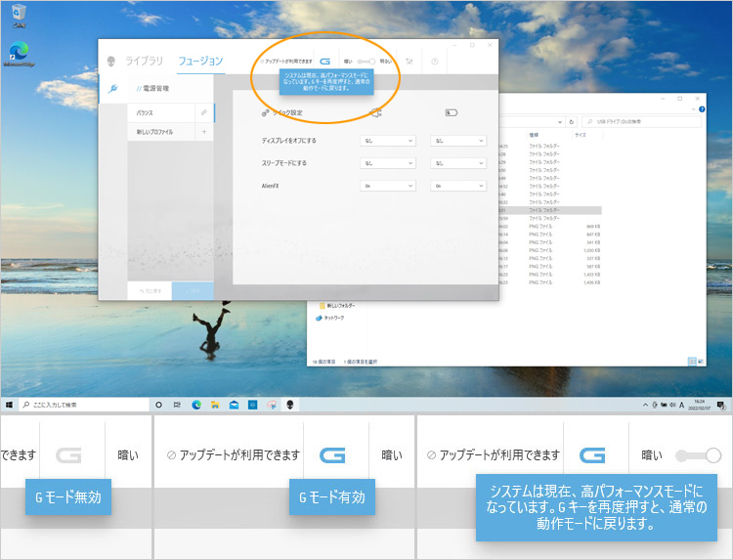Sort by サイズ column in Explorer
This screenshot has width=733, height=560.
581,135
